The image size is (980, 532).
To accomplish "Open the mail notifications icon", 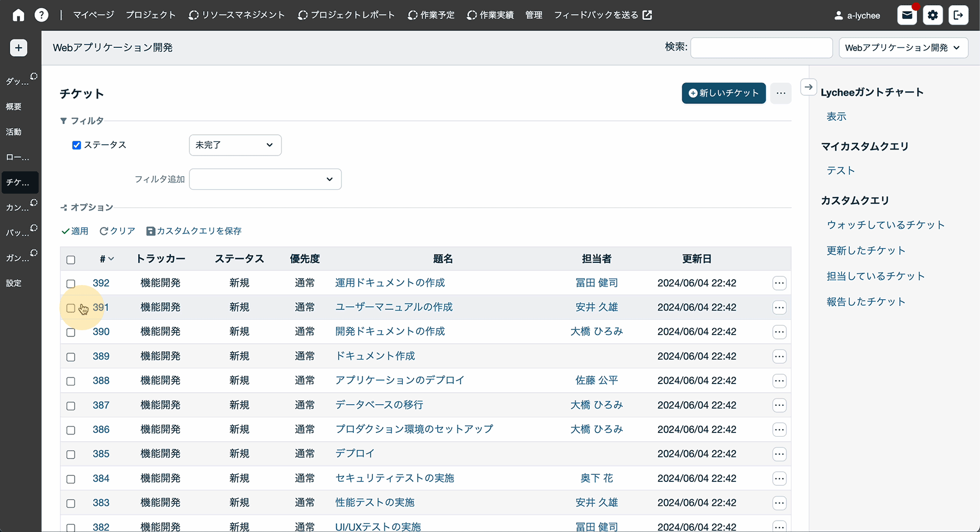I will click(907, 15).
